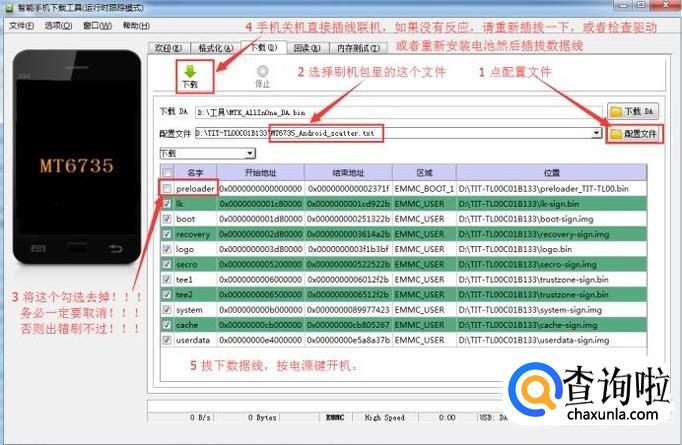
Task: Switch to the 内存测试 tab
Action: coord(358,48)
